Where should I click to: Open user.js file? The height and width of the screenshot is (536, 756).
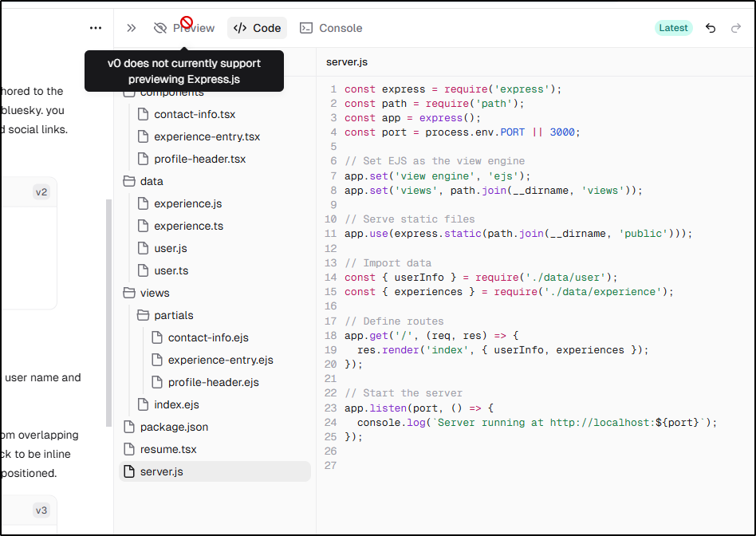[170, 248]
